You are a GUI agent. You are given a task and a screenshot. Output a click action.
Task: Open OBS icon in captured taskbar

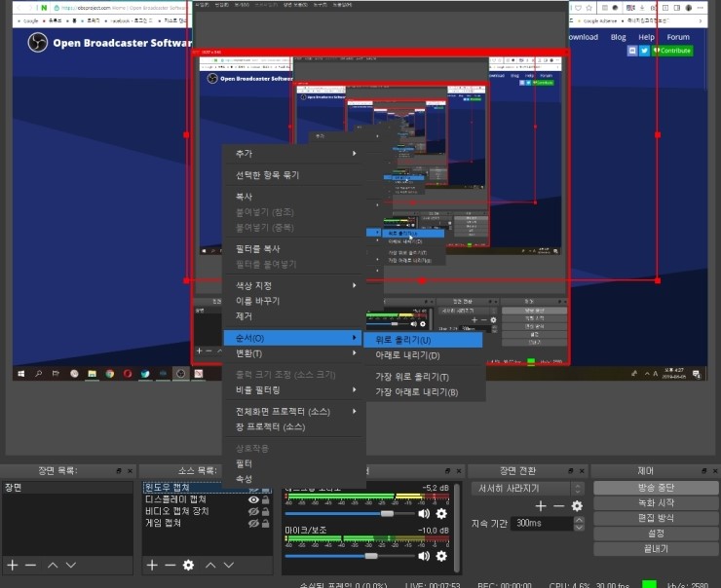tap(180, 374)
